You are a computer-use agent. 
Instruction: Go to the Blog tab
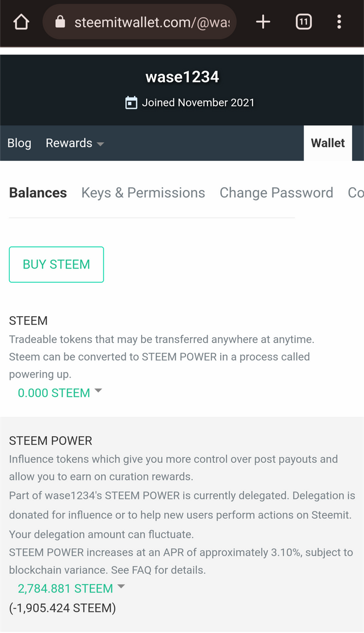tap(19, 143)
